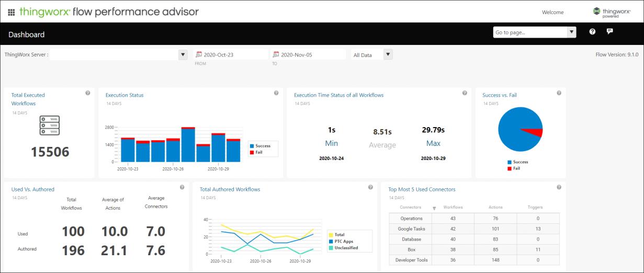The width and height of the screenshot is (644, 273).
Task: Expand the ThingWorx Server dropdown arrow
Action: click(x=183, y=54)
